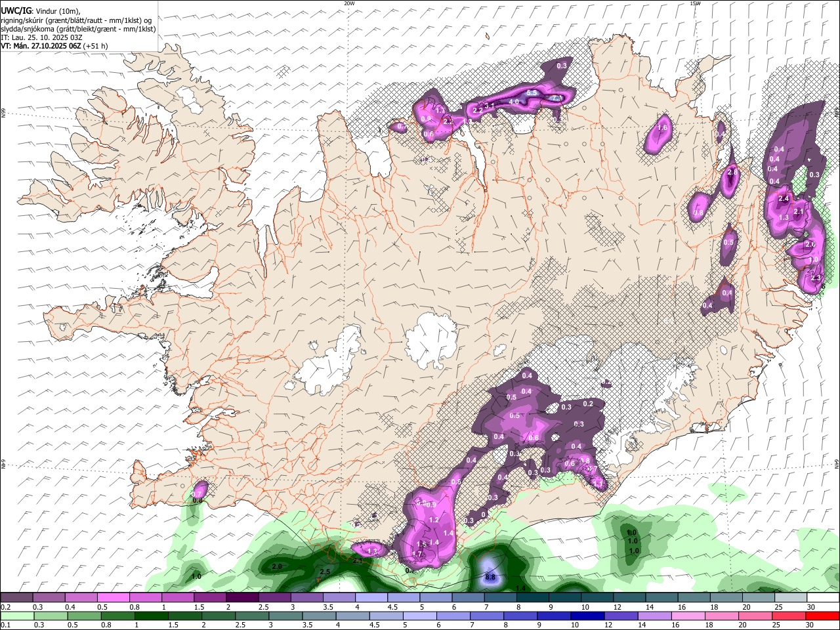
Task: Click the '8.8' precipitation value off south coast
Action: coord(490,577)
